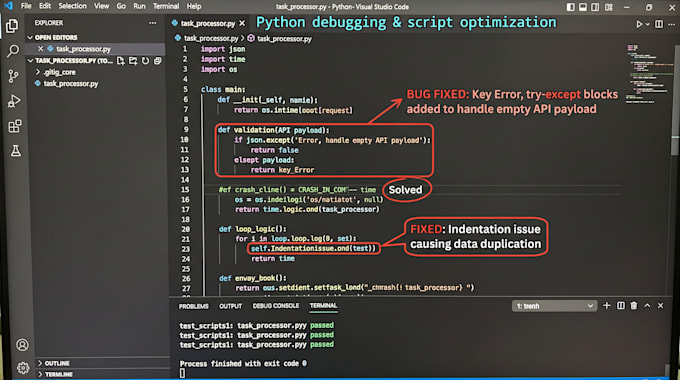This screenshot has width=680, height=380.
Task: Close the task_processor.py editor tab
Action: (x=242, y=23)
